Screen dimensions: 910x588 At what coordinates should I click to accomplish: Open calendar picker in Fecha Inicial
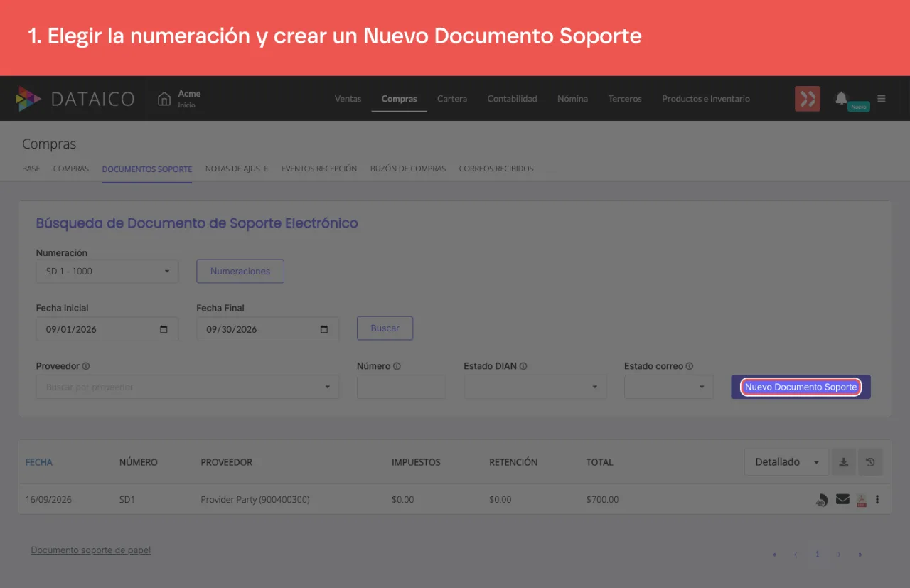point(164,329)
